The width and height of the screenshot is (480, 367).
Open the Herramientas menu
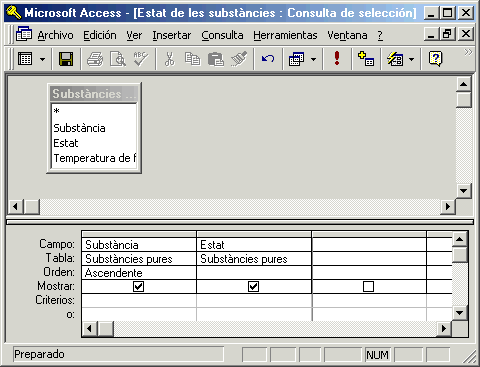tap(285, 35)
